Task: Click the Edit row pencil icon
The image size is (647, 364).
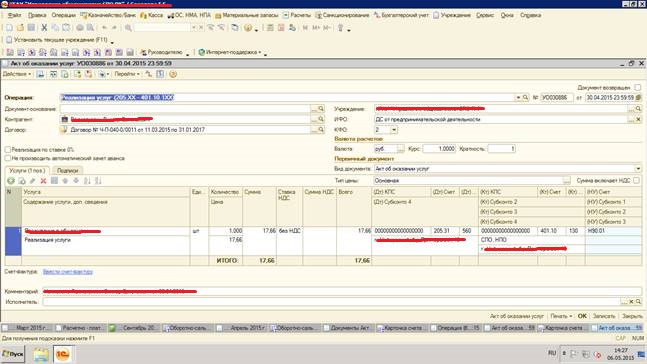Action: click(33, 181)
